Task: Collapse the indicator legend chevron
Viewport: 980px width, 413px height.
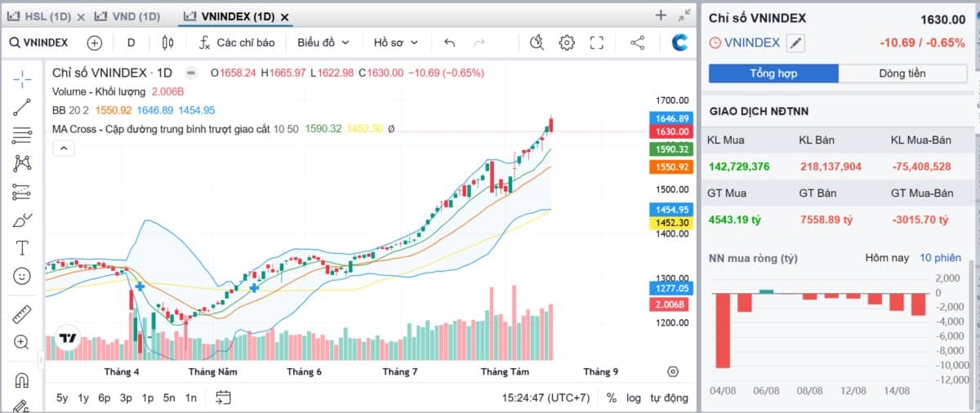Action: click(x=63, y=148)
